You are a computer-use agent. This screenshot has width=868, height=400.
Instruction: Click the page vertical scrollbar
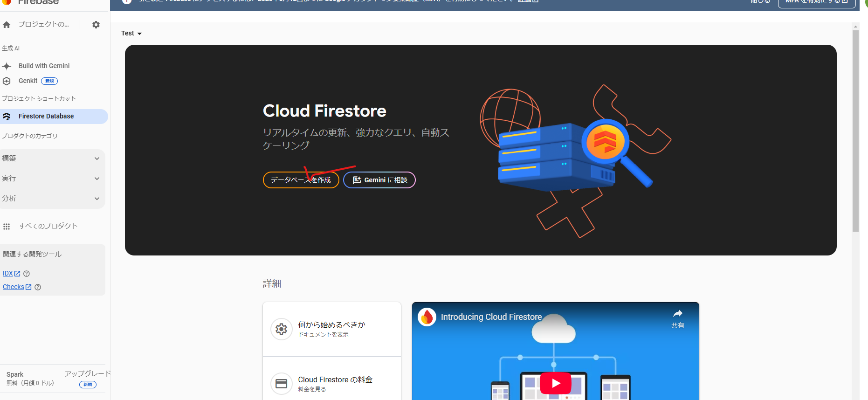click(x=855, y=131)
